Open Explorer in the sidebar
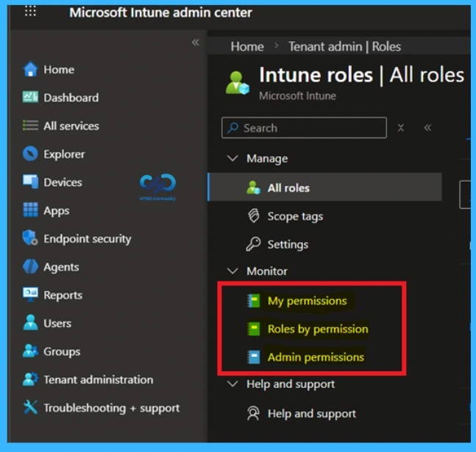 pyautogui.click(x=64, y=154)
